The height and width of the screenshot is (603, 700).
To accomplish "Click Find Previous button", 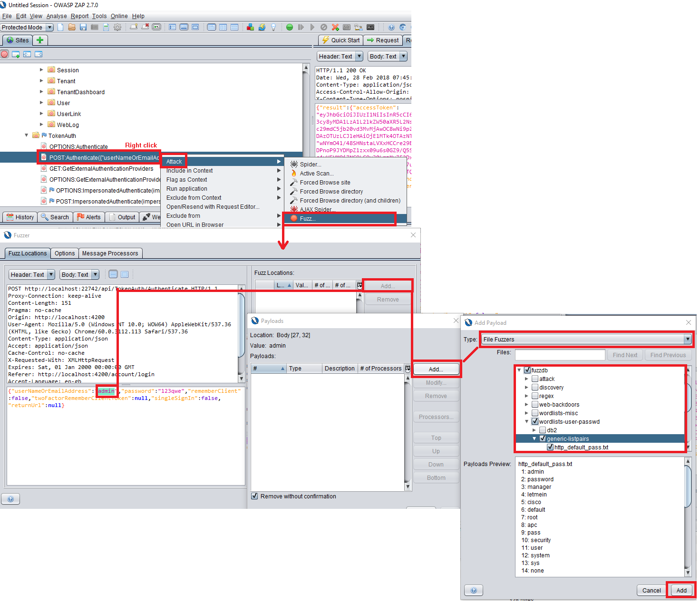I will (x=668, y=355).
